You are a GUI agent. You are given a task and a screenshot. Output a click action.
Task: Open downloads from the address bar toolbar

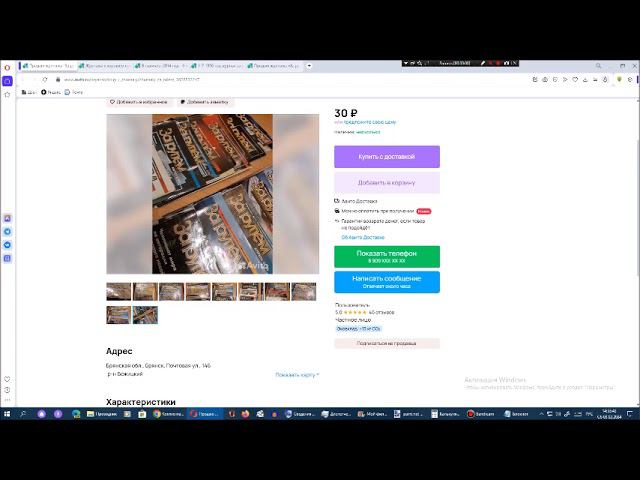click(585, 80)
